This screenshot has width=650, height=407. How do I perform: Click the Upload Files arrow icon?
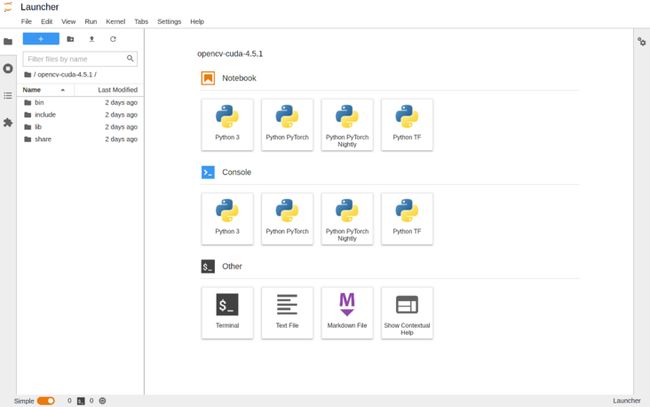tap(92, 39)
